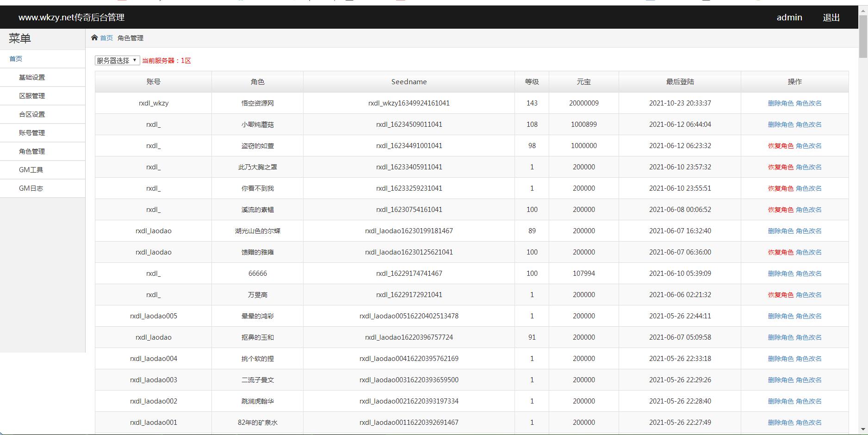Click the admin username in header
This screenshot has height=435, width=868.
[789, 18]
